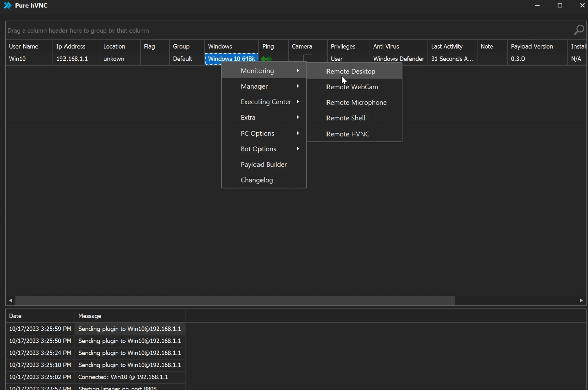Open Remote Desktop from Monitoring submenu
This screenshot has width=588, height=390.
[354, 71]
